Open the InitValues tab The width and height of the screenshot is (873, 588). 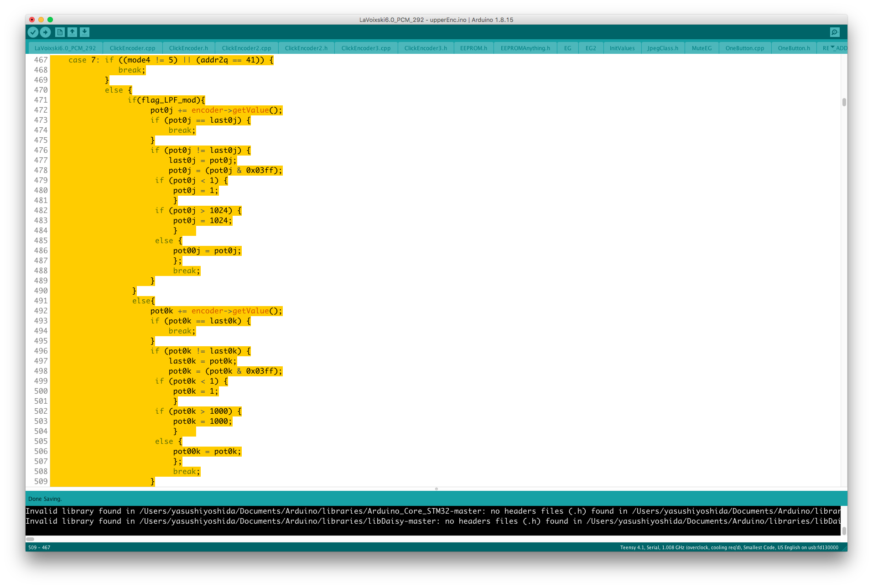click(x=622, y=48)
